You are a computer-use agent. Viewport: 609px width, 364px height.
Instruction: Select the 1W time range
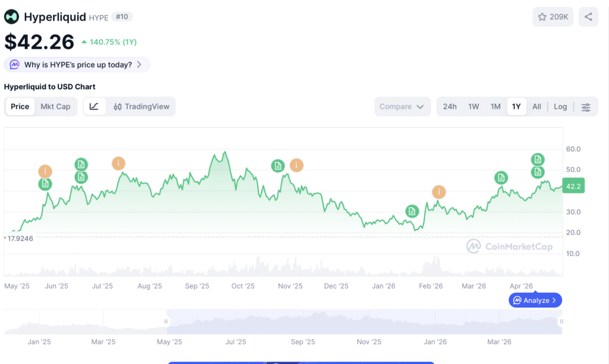pos(473,106)
